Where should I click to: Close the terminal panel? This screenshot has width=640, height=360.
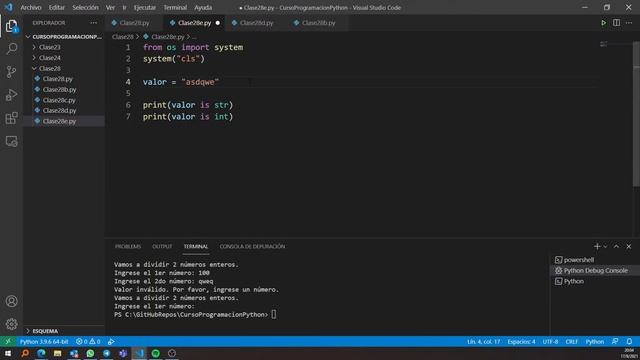coord(629,247)
